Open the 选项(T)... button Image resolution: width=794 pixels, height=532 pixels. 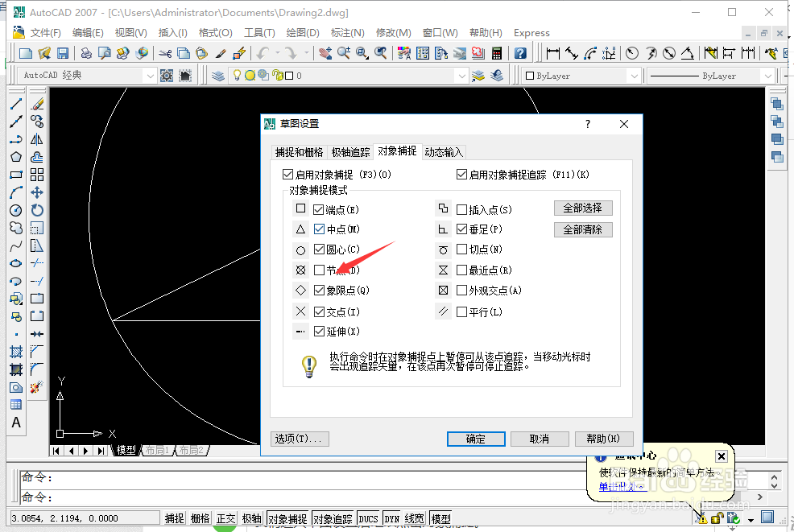pyautogui.click(x=300, y=439)
